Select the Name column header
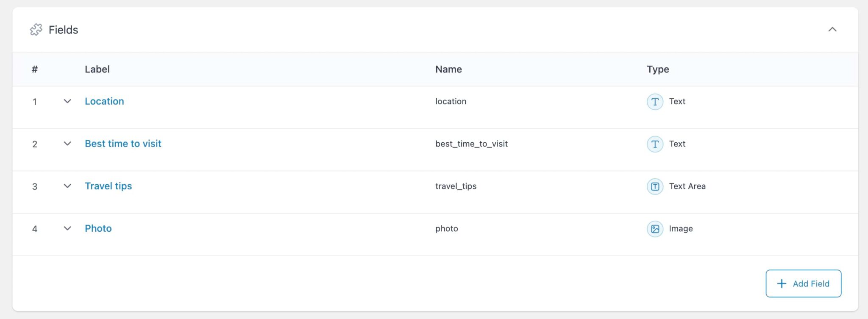 (448, 69)
